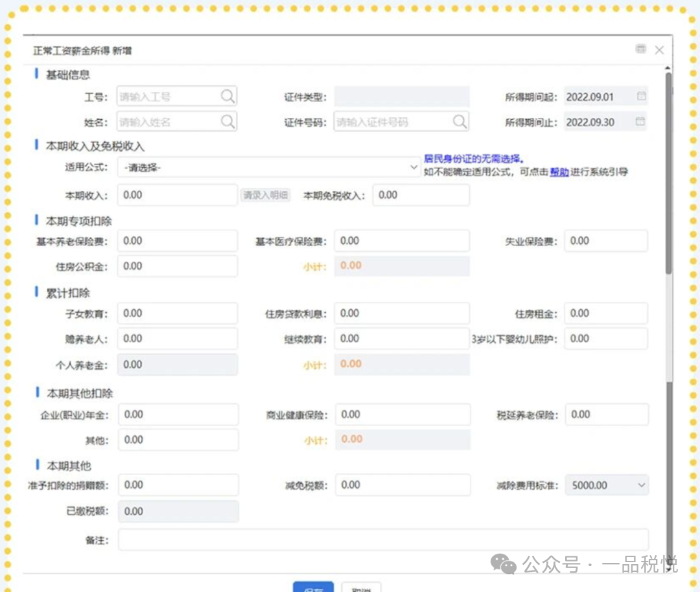Open the 减除费用标准 dropdown
Image resolution: width=700 pixels, height=592 pixels.
point(641,485)
